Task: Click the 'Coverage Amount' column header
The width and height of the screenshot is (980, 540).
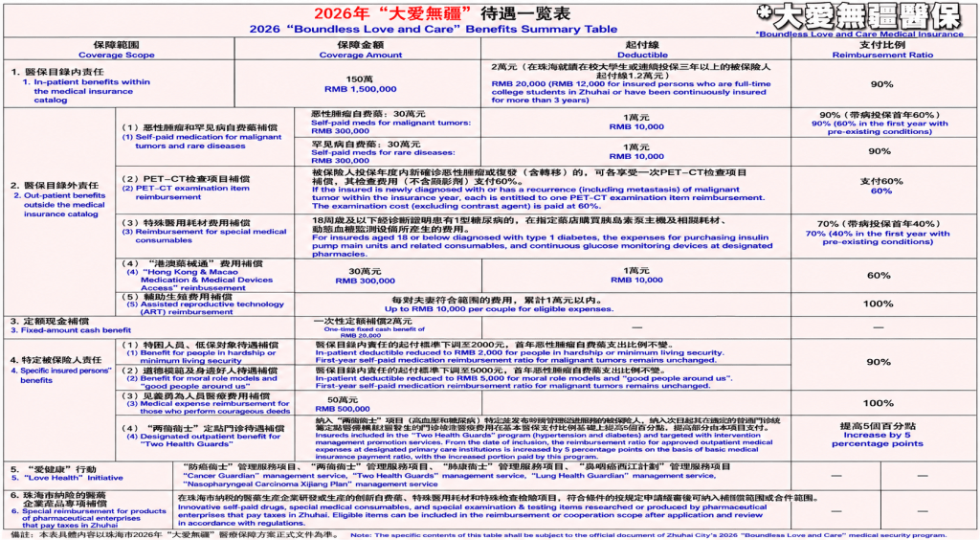Action: coord(361,50)
